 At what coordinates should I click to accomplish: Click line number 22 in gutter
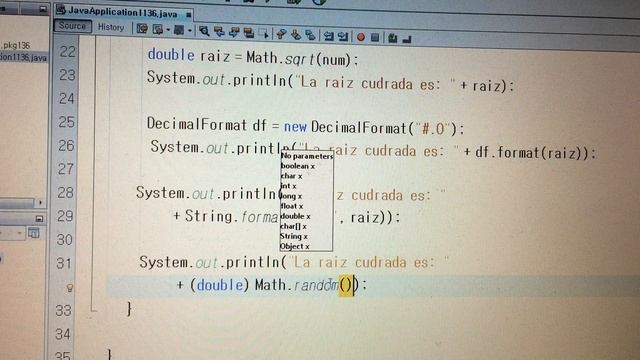coord(67,51)
